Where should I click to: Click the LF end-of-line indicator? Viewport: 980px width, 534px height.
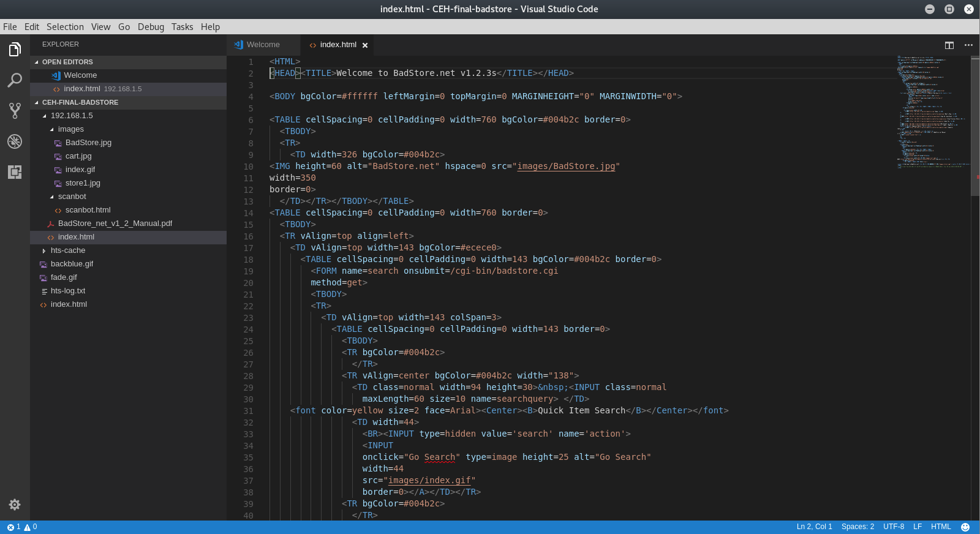(918, 527)
